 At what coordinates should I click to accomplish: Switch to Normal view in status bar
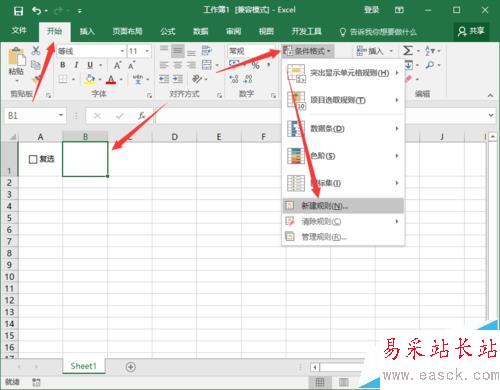320,382
